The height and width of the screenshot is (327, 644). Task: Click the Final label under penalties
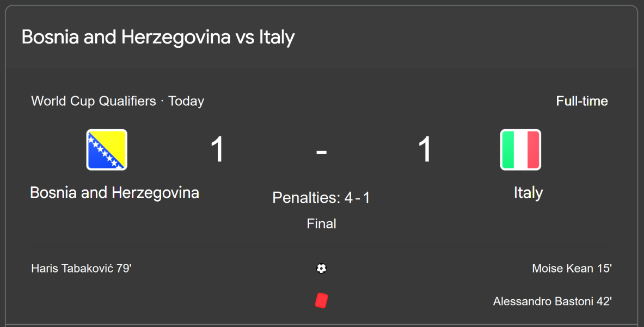(322, 223)
